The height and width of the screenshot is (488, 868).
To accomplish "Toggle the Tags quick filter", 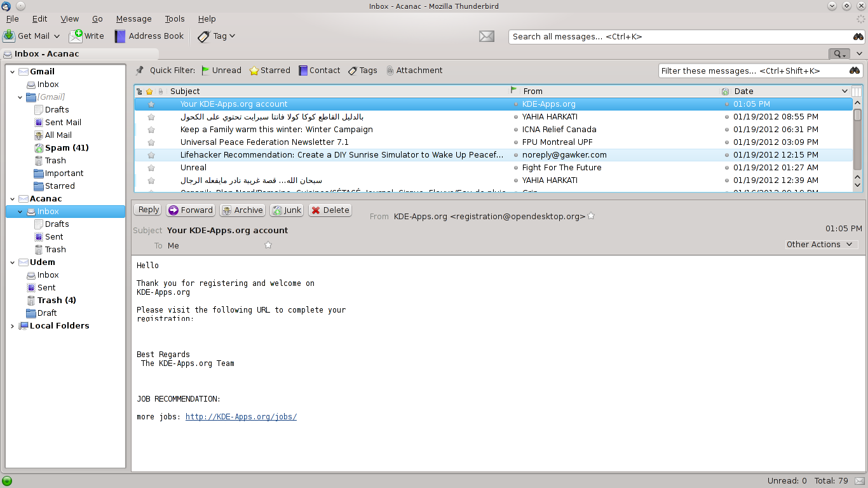I will (363, 71).
